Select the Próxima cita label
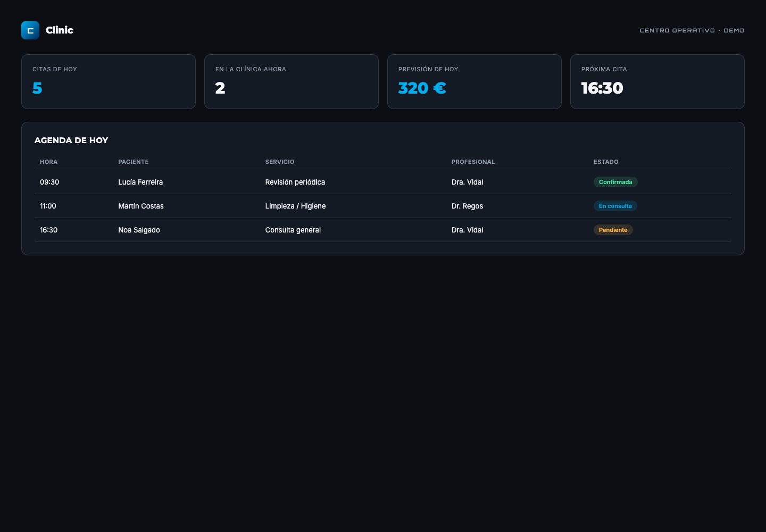 604,69
